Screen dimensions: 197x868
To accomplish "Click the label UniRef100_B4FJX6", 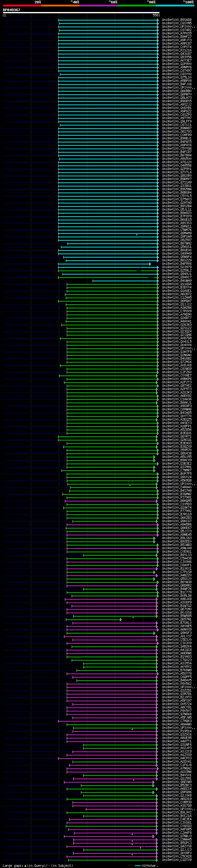I will coord(177,84).
